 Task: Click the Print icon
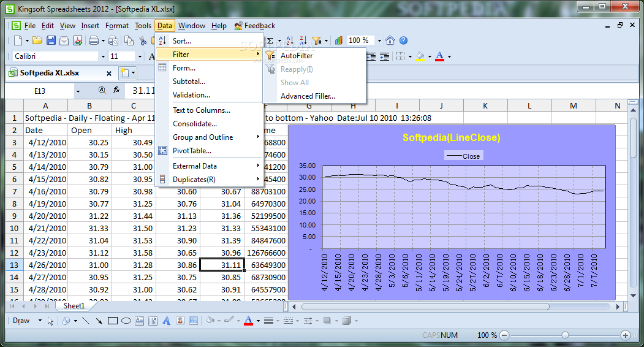pyautogui.click(x=94, y=40)
